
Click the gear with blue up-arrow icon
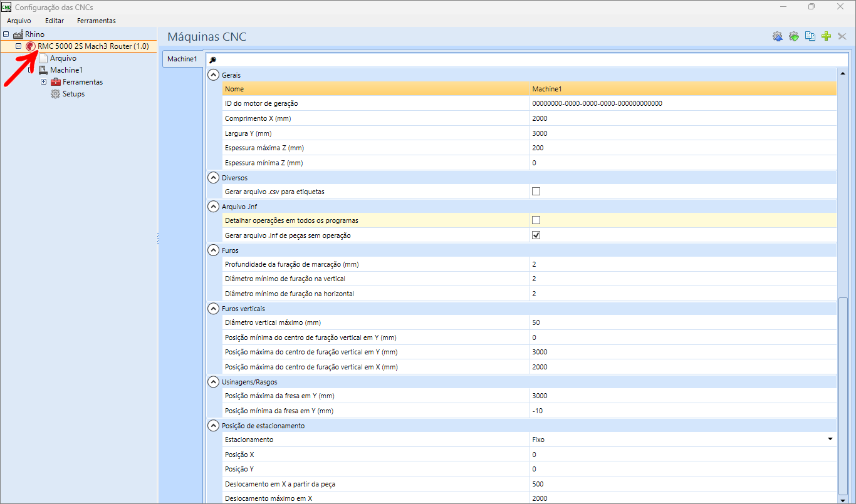click(x=777, y=36)
